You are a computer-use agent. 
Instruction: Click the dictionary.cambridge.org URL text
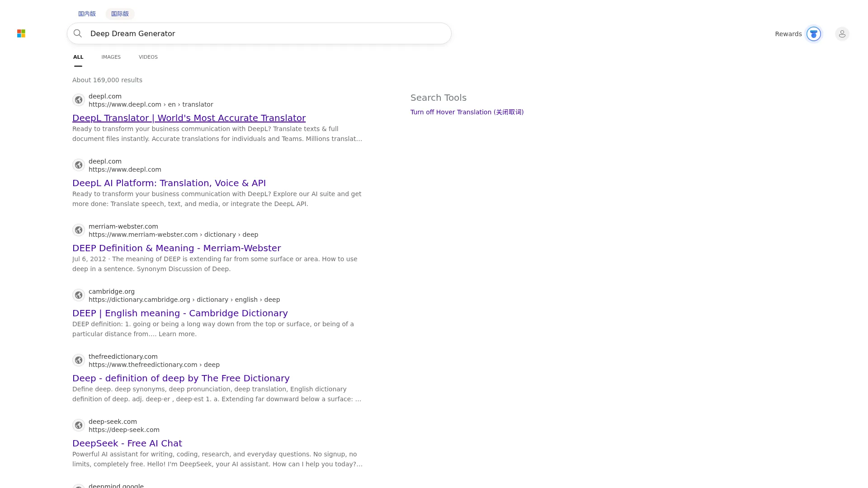184,300
